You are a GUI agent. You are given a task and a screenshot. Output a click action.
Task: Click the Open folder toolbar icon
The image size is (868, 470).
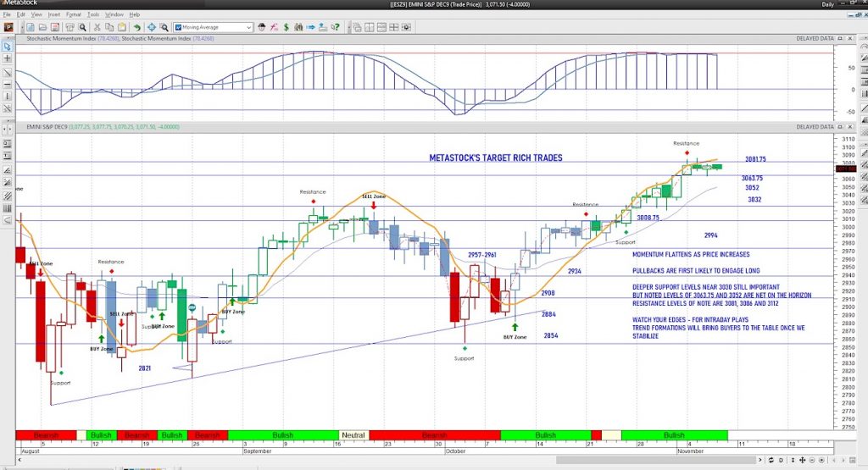pyautogui.click(x=42, y=27)
